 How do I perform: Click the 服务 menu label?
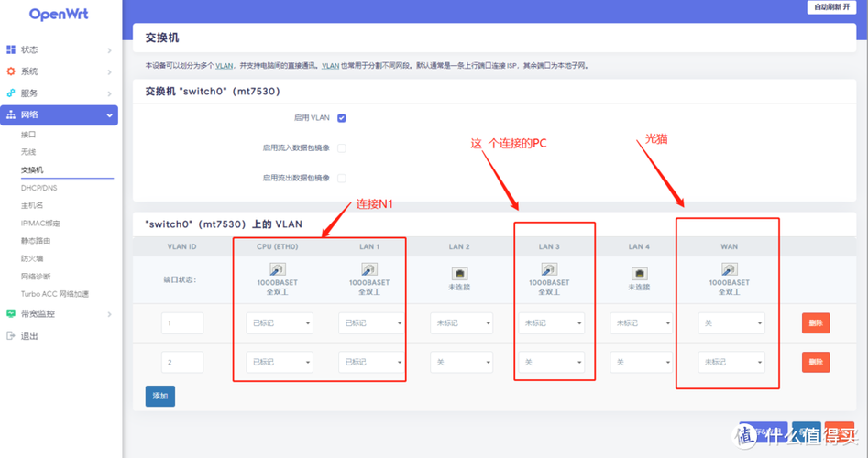tap(29, 93)
